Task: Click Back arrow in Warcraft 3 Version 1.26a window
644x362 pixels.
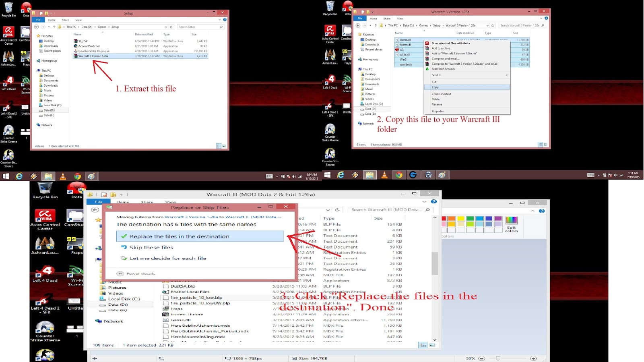Action: [x=358, y=25]
